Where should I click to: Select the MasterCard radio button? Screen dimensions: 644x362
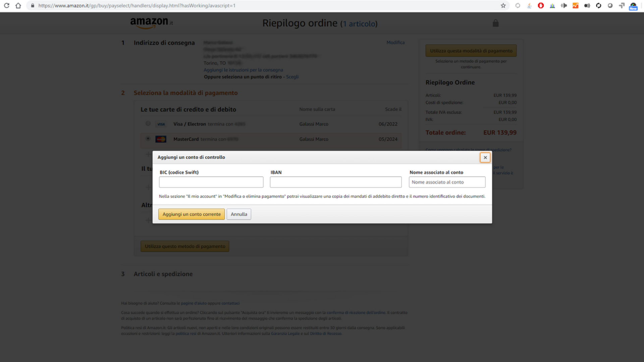click(148, 138)
